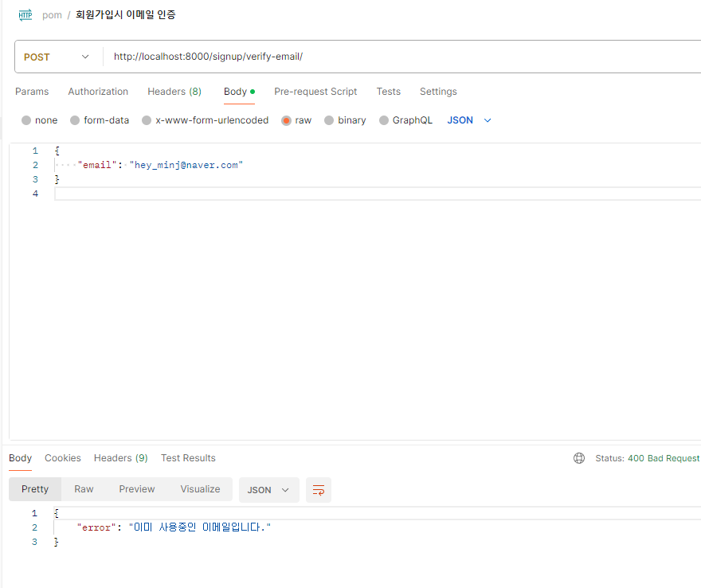Switch to the response Body tab

(x=20, y=458)
